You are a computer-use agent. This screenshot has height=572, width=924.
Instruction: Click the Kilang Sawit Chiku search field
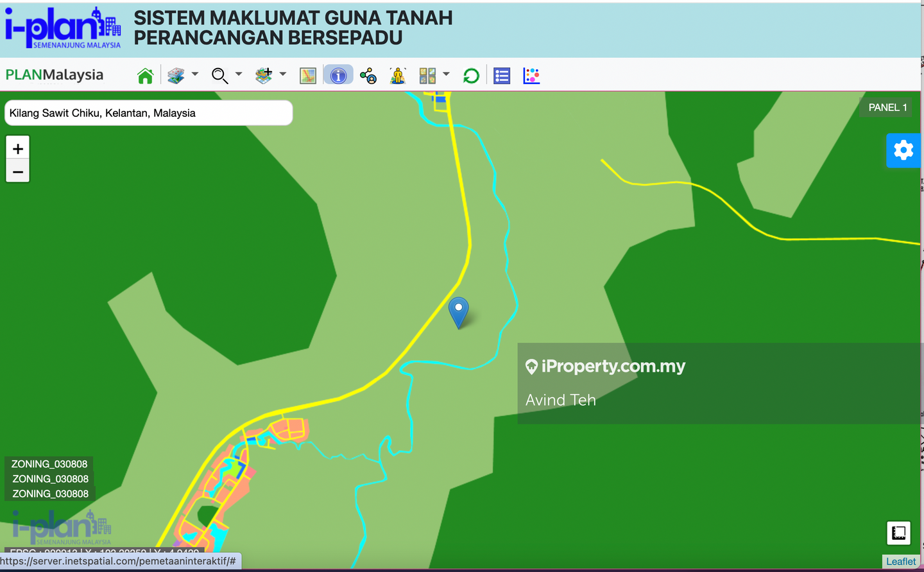tap(148, 113)
